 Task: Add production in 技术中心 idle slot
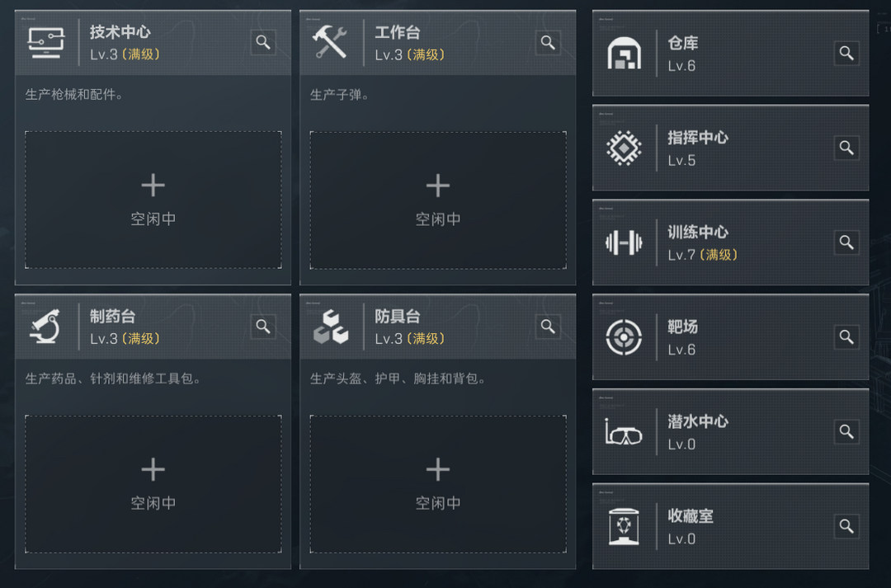click(153, 200)
